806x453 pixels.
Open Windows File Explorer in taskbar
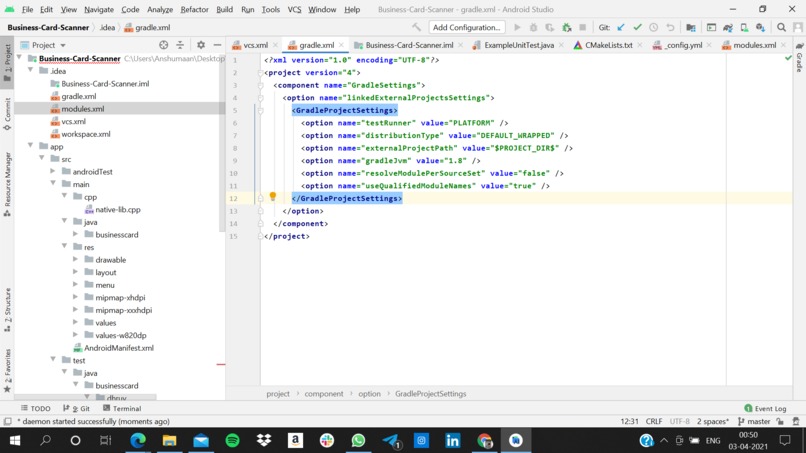click(169, 441)
